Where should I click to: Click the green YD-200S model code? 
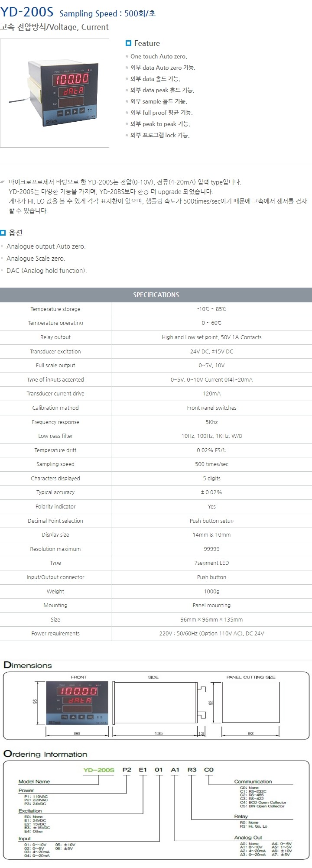pyautogui.click(x=99, y=770)
